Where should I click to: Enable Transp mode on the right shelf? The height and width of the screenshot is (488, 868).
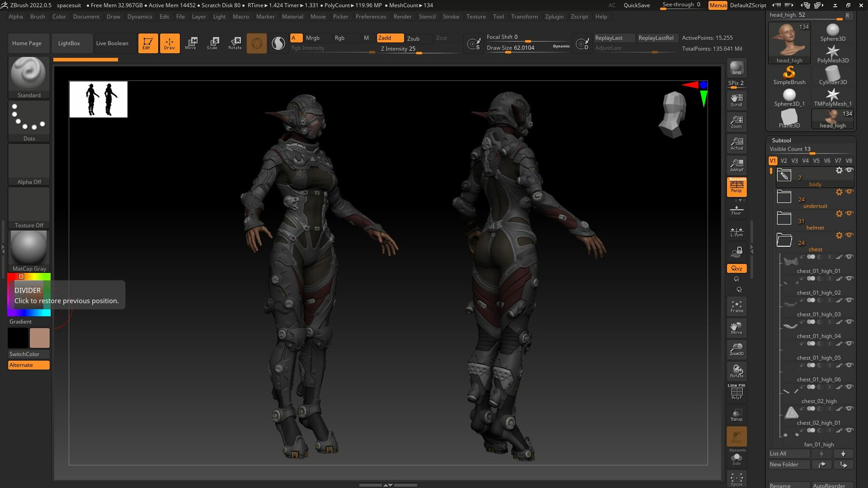tap(736, 413)
